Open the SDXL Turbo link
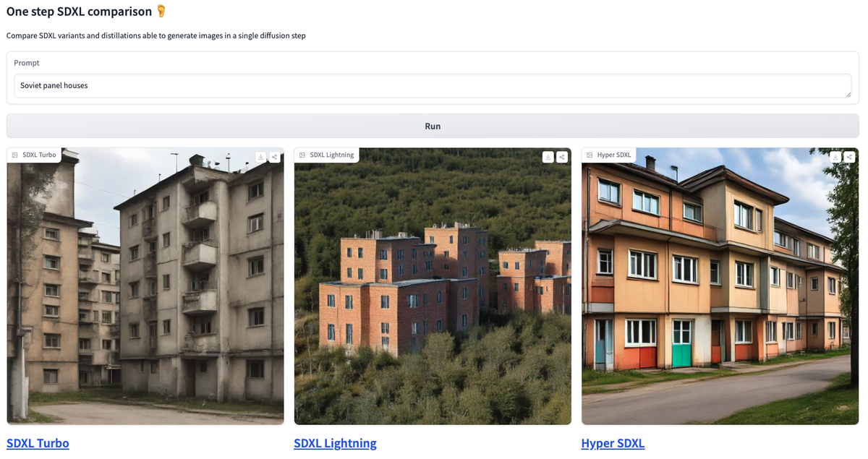Viewport: 868px width, 459px height. [x=38, y=443]
